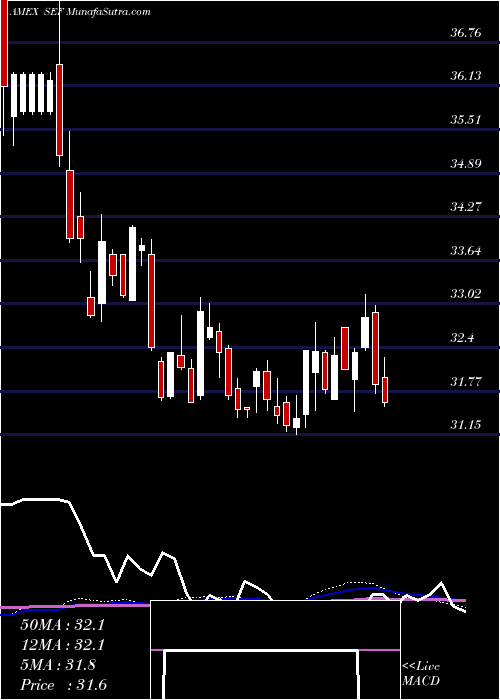Click the 50MA : 32.1 value
500x700 pixels.
tap(62, 625)
